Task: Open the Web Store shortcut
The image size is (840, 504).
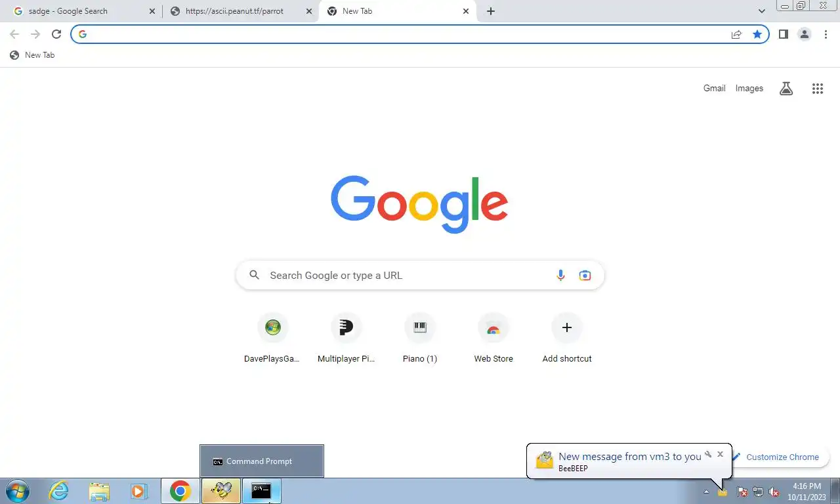Action: 493,339
